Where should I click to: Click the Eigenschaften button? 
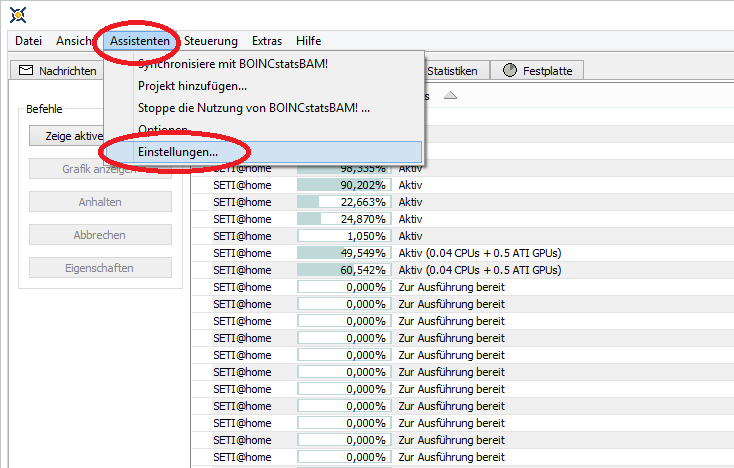(x=100, y=268)
